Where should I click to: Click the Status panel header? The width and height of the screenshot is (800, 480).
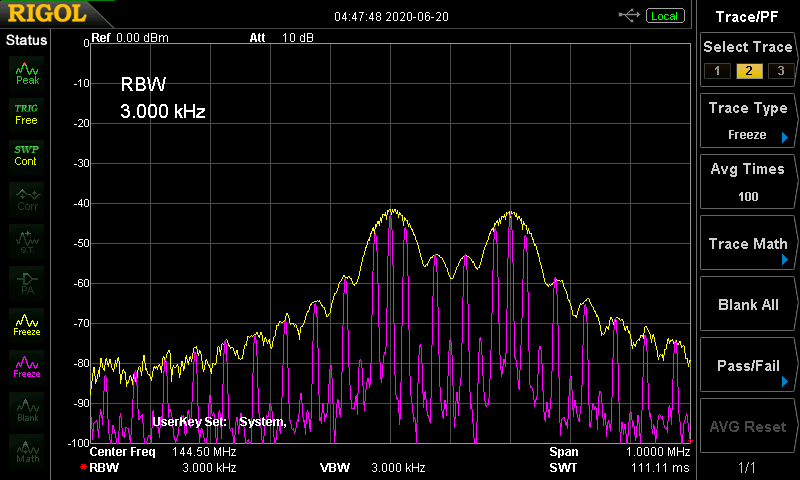pyautogui.click(x=26, y=40)
